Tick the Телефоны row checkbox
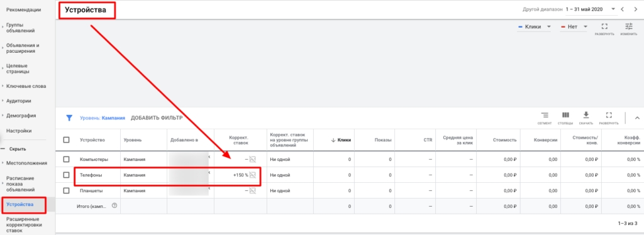The width and height of the screenshot is (644, 235). pos(67,175)
